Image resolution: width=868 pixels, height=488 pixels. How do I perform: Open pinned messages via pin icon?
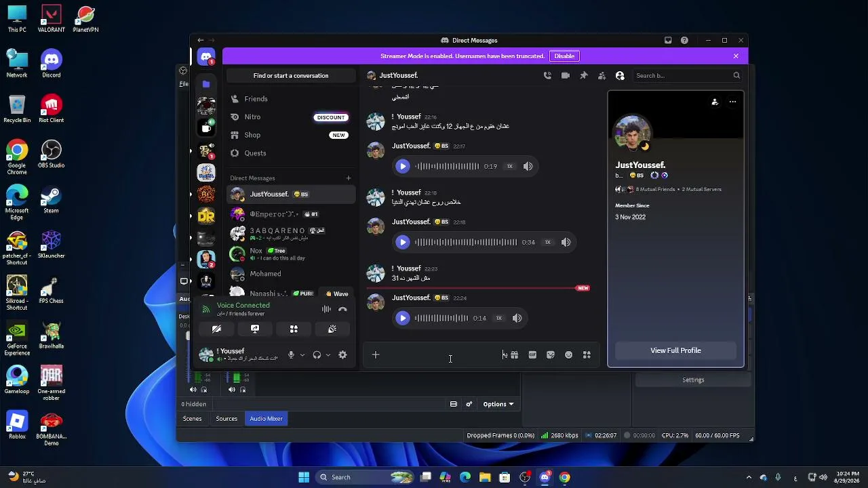pos(583,75)
